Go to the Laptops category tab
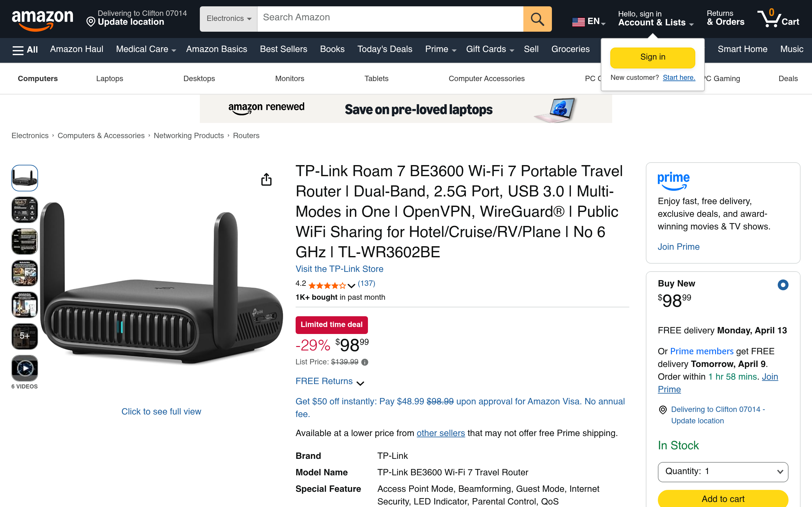 [109, 79]
